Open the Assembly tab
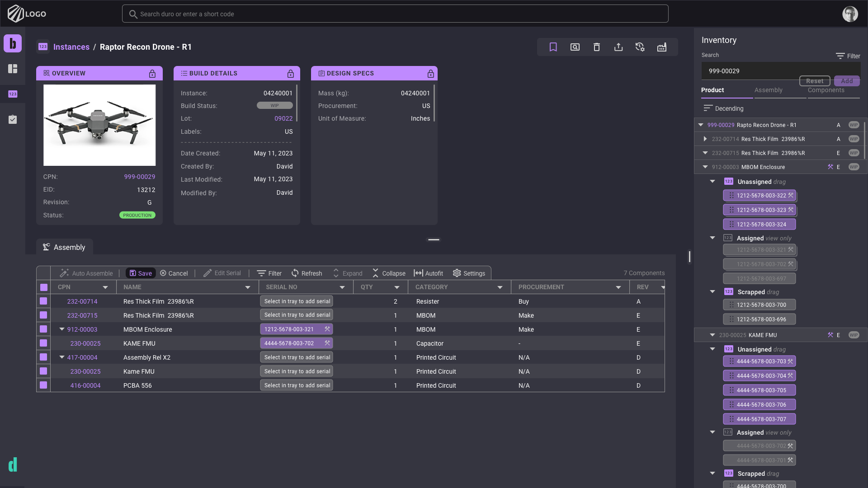The height and width of the screenshot is (488, 868). (64, 247)
